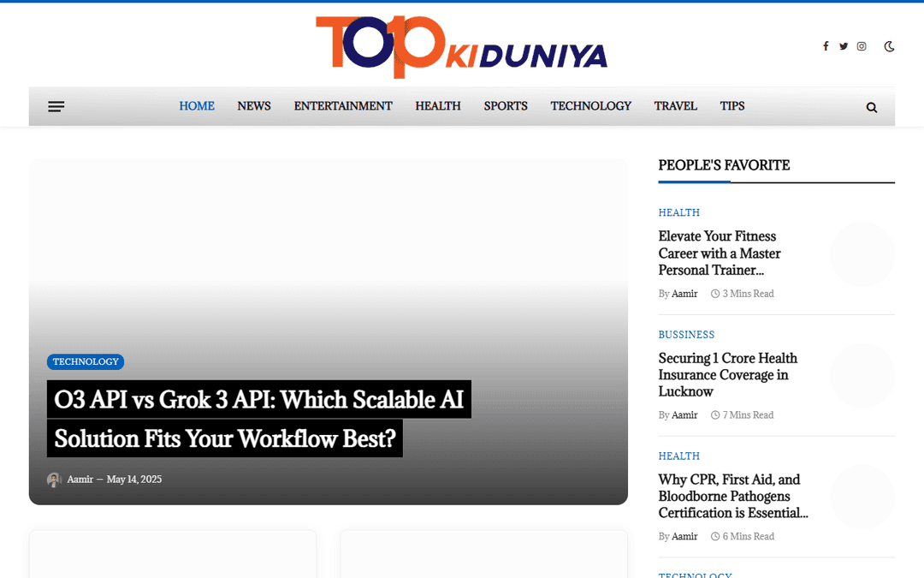Click the Top Ki Duniya logo
The height and width of the screenshot is (578, 924).
point(461,46)
